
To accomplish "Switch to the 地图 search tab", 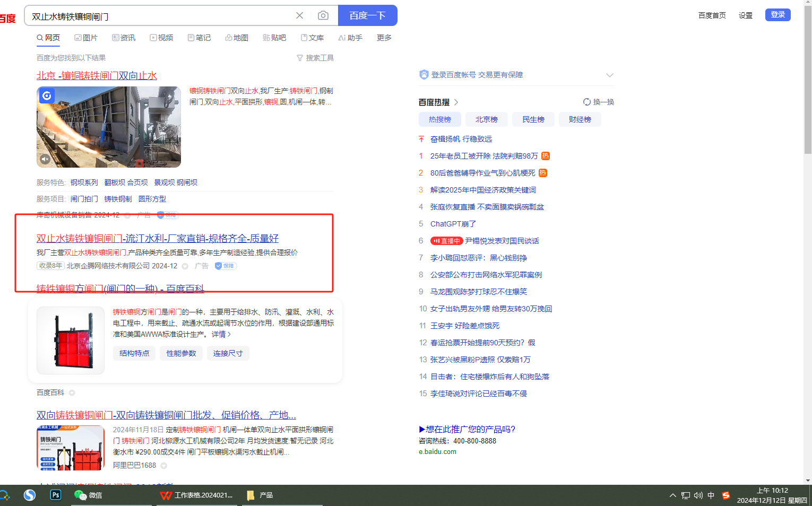I will (237, 38).
